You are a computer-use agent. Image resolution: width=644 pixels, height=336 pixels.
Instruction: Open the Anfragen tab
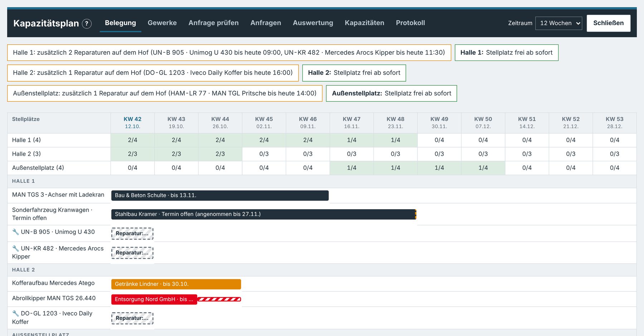(x=265, y=23)
